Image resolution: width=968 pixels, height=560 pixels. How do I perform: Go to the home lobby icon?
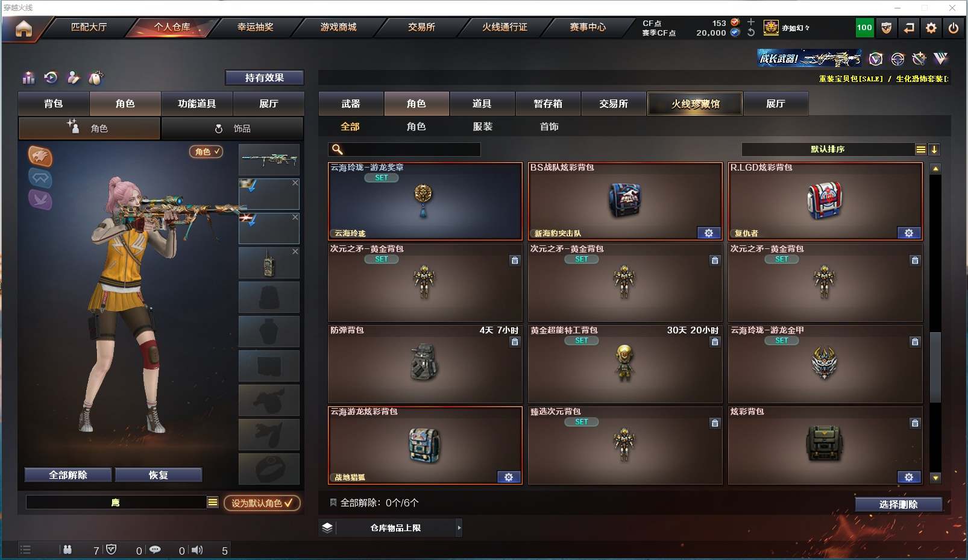pos(24,28)
